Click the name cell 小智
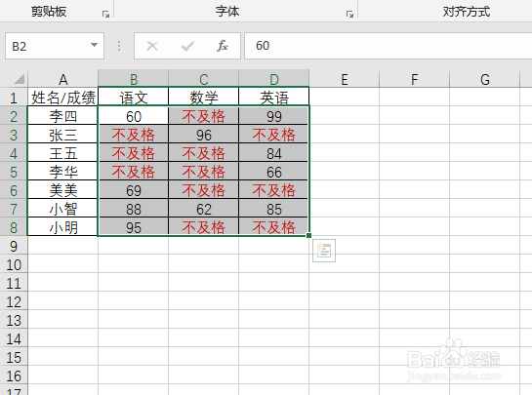Screen dimensions: 532x395 pyautogui.click(x=63, y=209)
